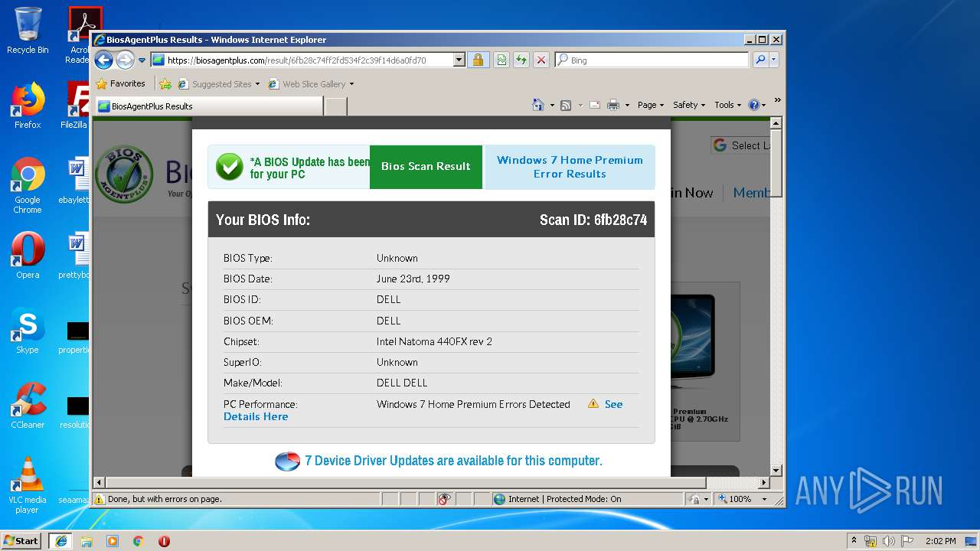This screenshot has height=551, width=980.
Task: Open a new blank tab
Action: (x=335, y=106)
